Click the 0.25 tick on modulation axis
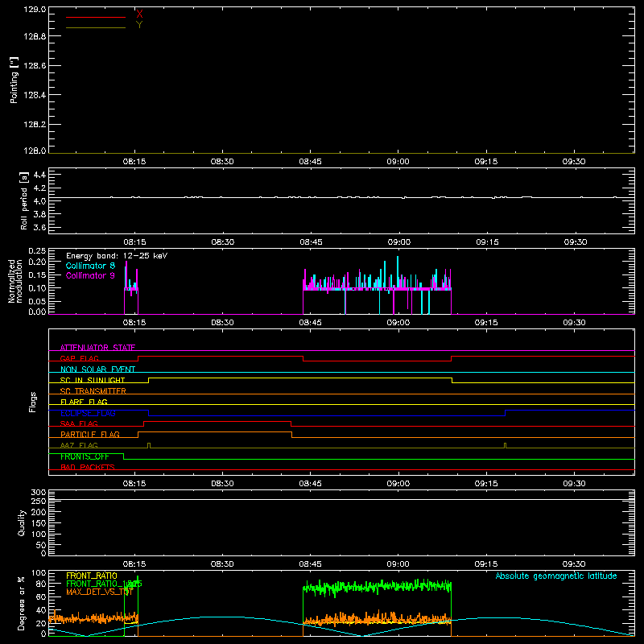Image resolution: width=644 pixels, height=644 pixels. click(x=37, y=251)
